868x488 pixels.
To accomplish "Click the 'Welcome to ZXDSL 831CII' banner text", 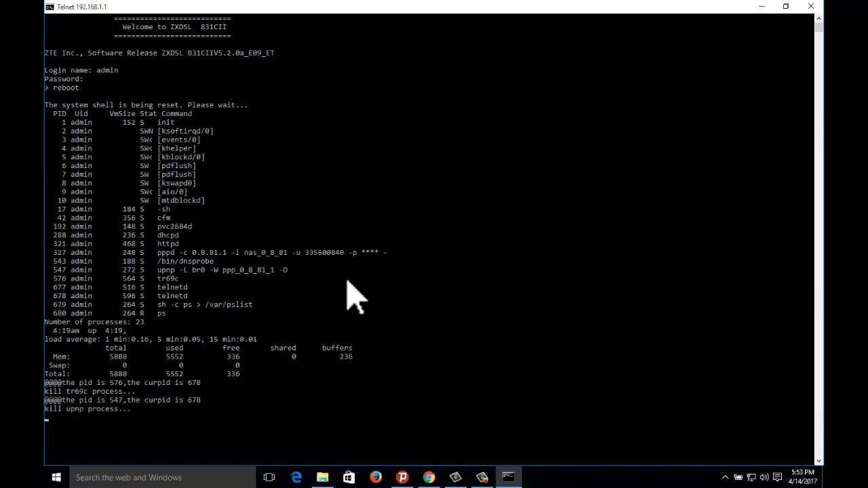I will tap(174, 27).
